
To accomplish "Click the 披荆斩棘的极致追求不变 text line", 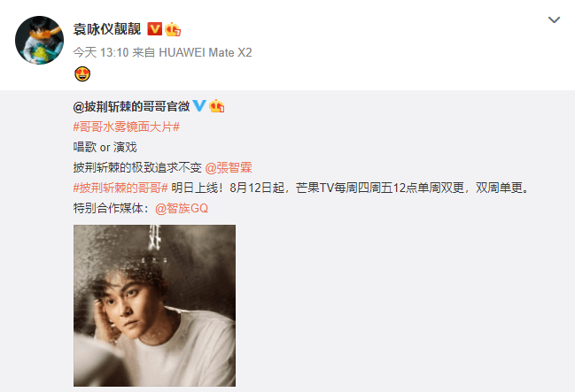I will 137,168.
